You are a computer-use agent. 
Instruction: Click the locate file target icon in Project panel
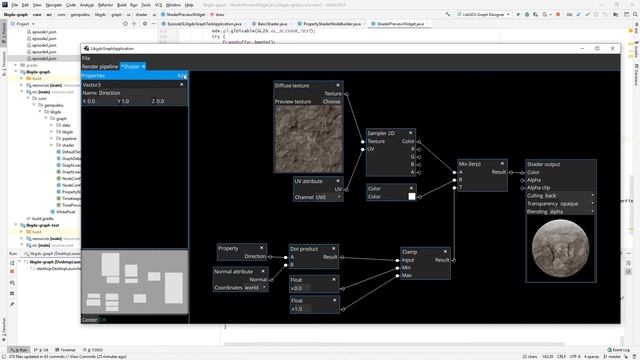125,24
